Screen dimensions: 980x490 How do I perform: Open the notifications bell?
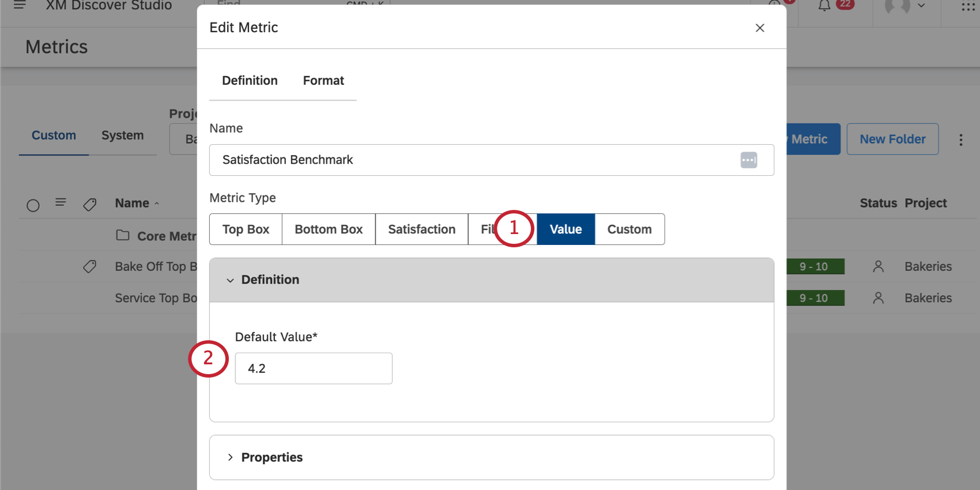(824, 6)
